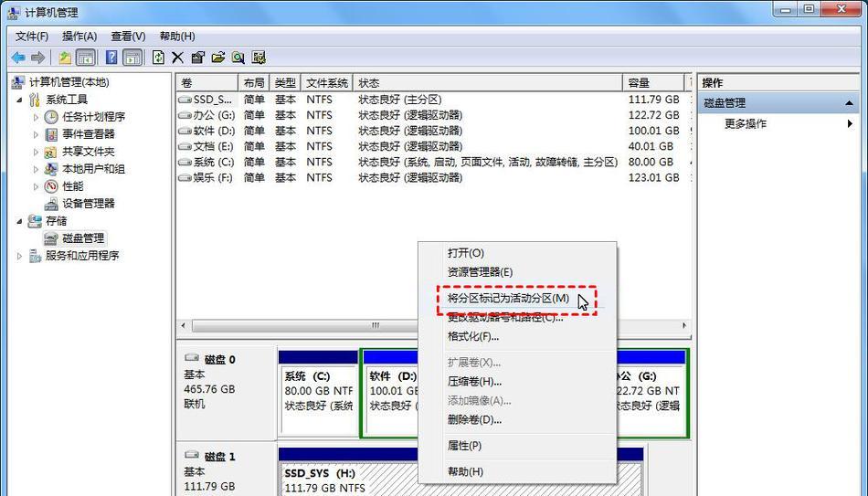
Task: Select the 文档 (E:) volume row
Action: (433, 147)
